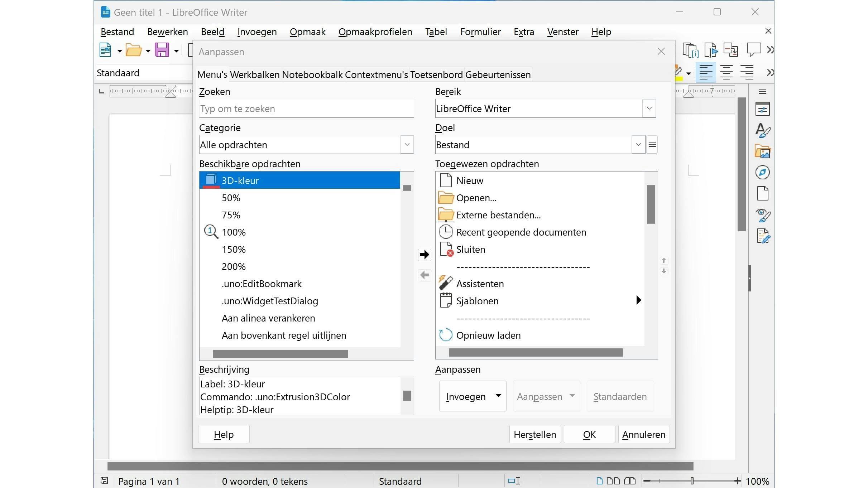The height and width of the screenshot is (488, 868).
Task: Toggle the insert mode indicator in the status bar
Action: click(514, 481)
